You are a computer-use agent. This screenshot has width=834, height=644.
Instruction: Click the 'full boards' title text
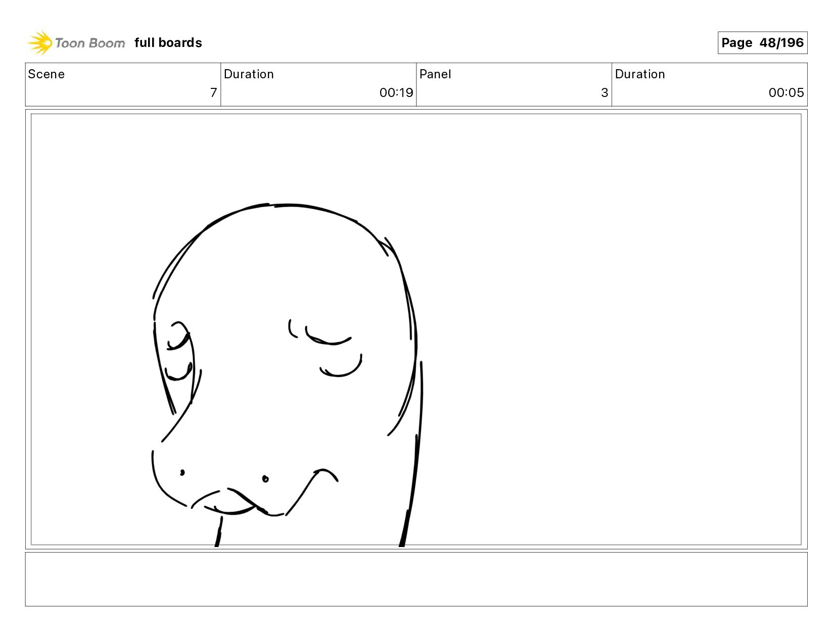click(x=168, y=43)
